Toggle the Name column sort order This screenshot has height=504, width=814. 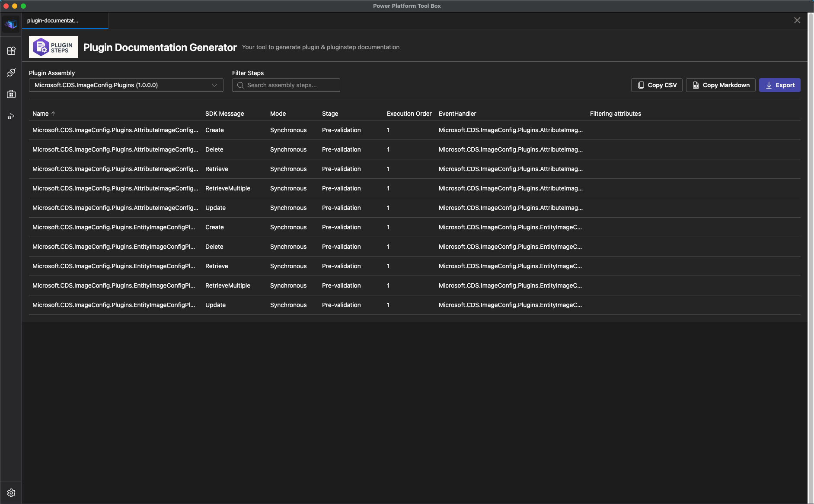tap(44, 113)
